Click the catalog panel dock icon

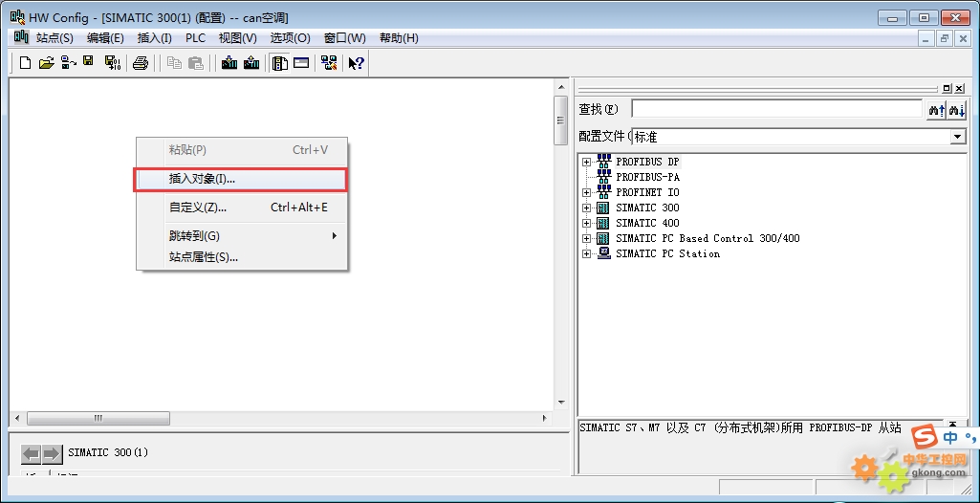[947, 89]
